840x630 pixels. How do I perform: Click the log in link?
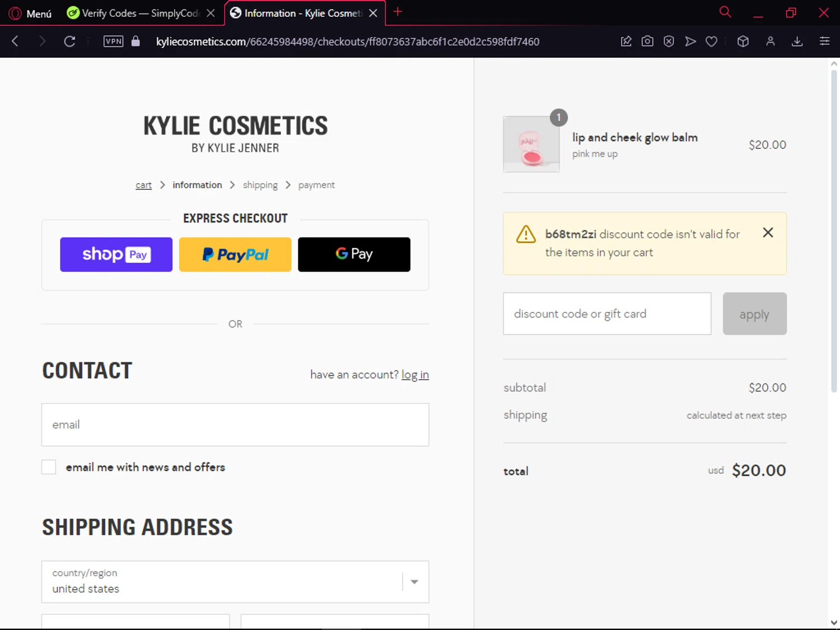coord(415,375)
